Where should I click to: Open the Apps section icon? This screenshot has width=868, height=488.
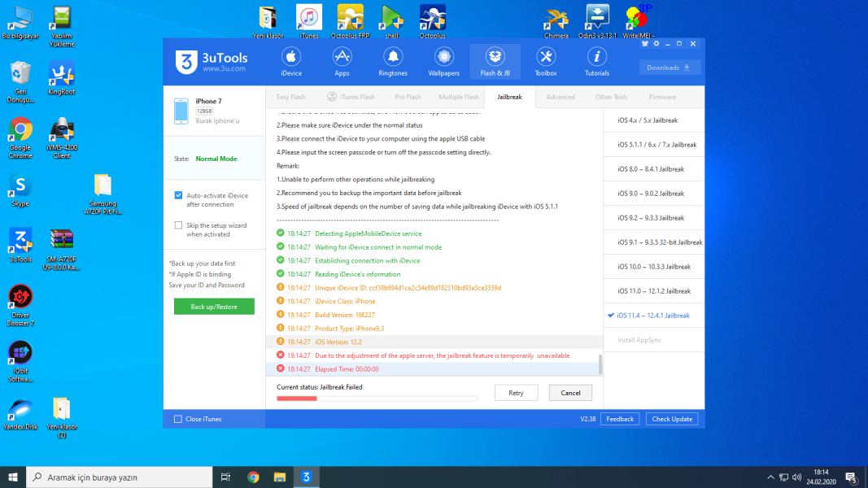point(342,61)
